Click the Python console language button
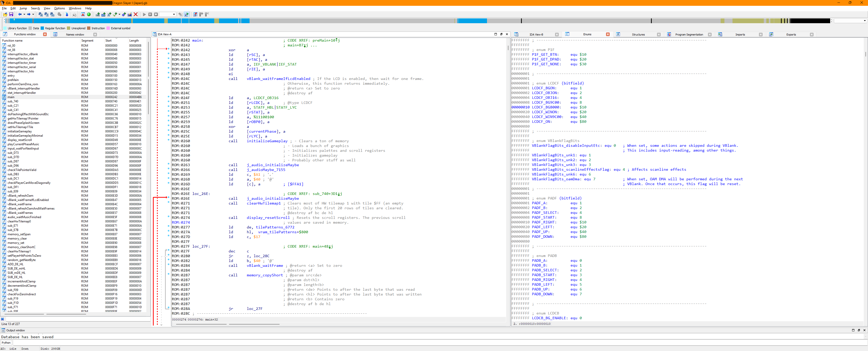Image resolution: width=868 pixels, height=351 pixels. click(x=6, y=343)
